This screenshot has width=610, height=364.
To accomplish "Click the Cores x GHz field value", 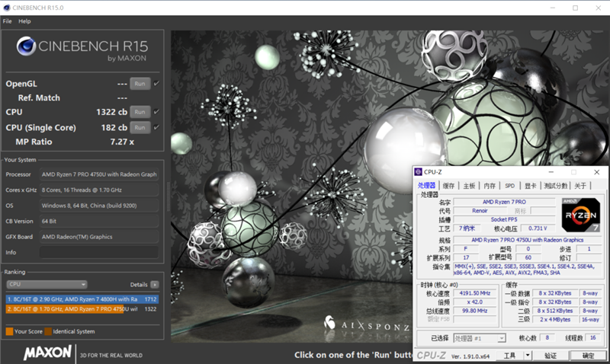I will coord(99,190).
